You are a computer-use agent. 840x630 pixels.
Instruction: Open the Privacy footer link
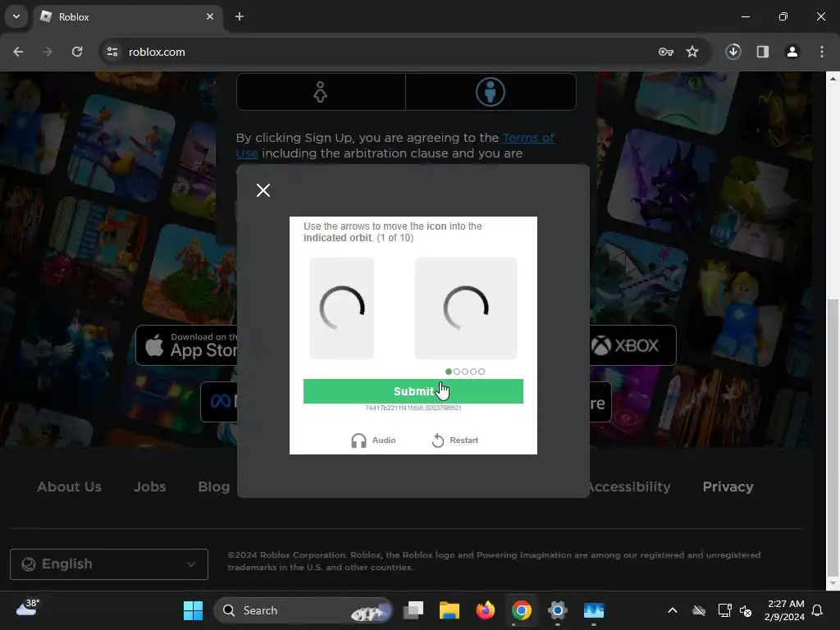pyautogui.click(x=728, y=486)
